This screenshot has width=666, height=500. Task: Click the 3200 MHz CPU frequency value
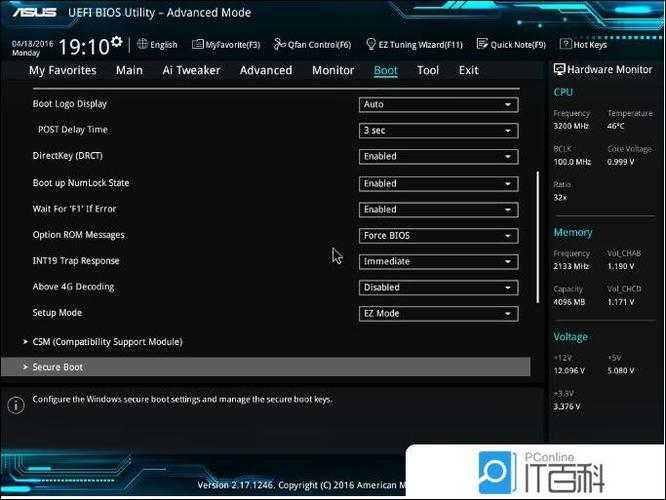click(571, 126)
